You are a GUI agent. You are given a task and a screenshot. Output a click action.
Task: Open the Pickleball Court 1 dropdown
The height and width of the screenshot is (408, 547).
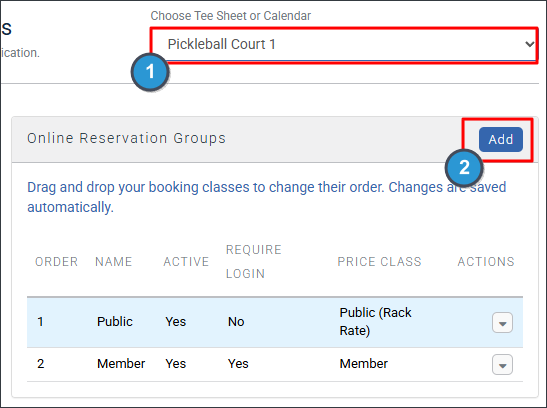344,45
